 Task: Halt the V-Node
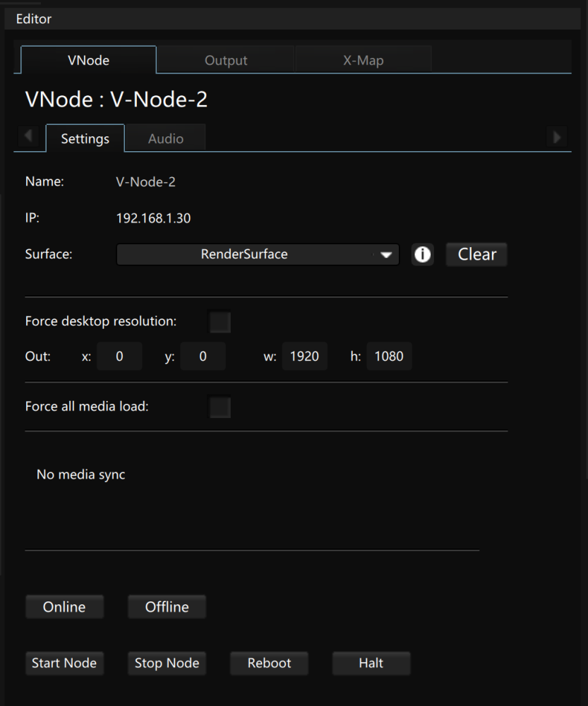point(371,664)
